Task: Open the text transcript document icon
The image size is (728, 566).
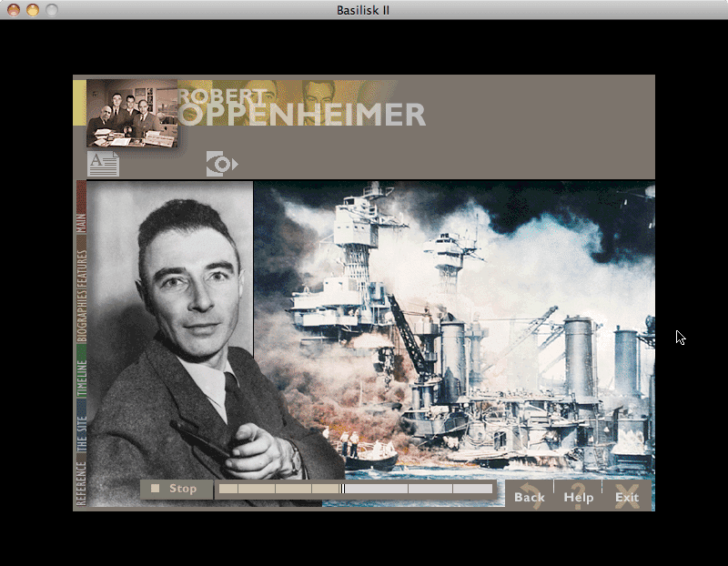Action: click(x=103, y=164)
